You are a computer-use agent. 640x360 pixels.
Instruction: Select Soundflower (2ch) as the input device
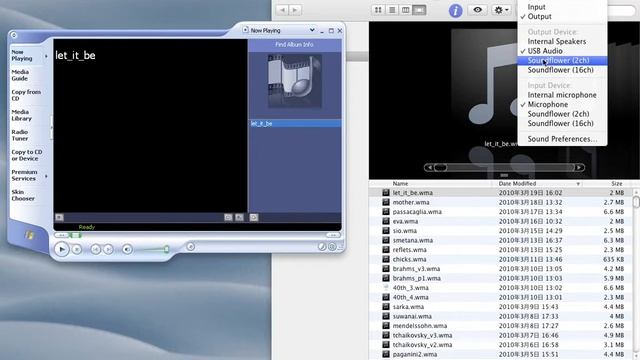562,114
